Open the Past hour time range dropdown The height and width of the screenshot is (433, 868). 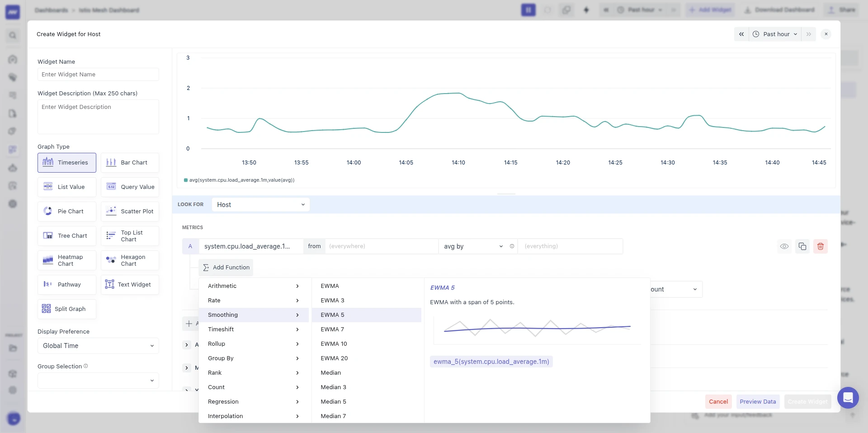point(775,34)
